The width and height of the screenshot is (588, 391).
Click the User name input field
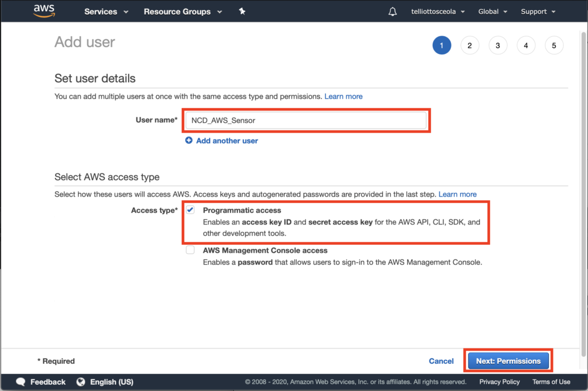(x=306, y=120)
